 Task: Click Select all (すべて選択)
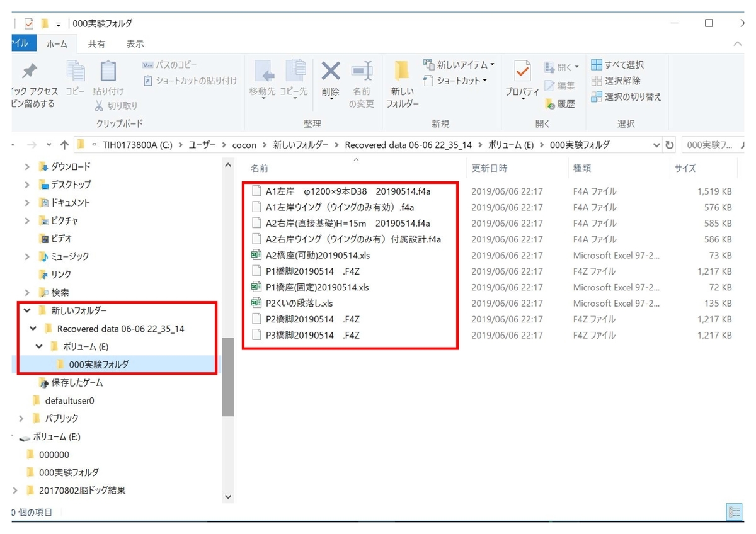coord(617,65)
